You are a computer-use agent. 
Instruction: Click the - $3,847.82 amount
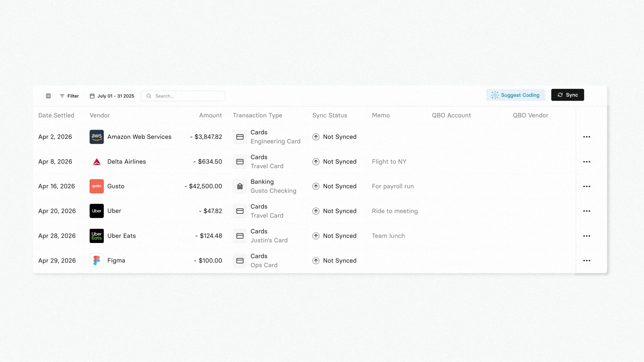(206, 137)
